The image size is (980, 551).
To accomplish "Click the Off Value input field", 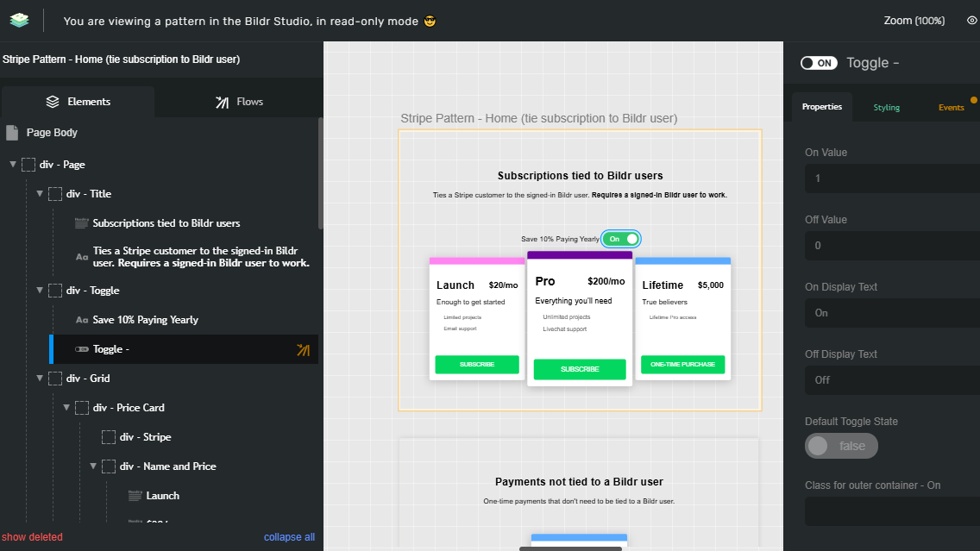I will point(893,246).
